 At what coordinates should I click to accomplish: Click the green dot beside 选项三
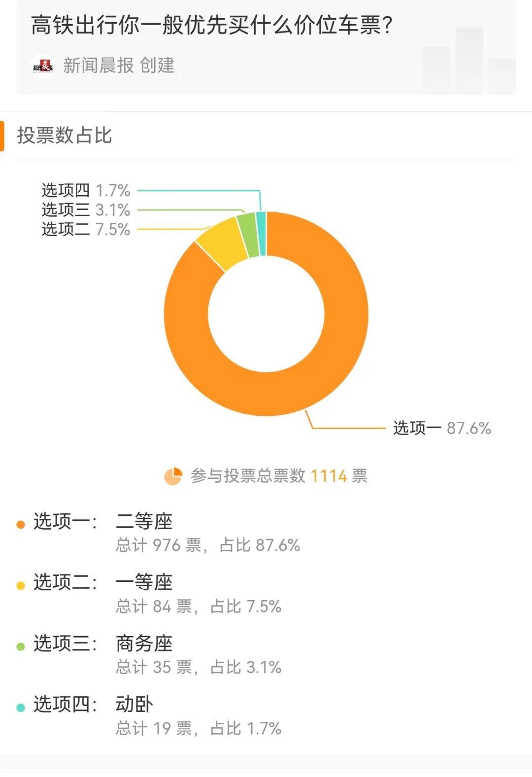pos(21,646)
